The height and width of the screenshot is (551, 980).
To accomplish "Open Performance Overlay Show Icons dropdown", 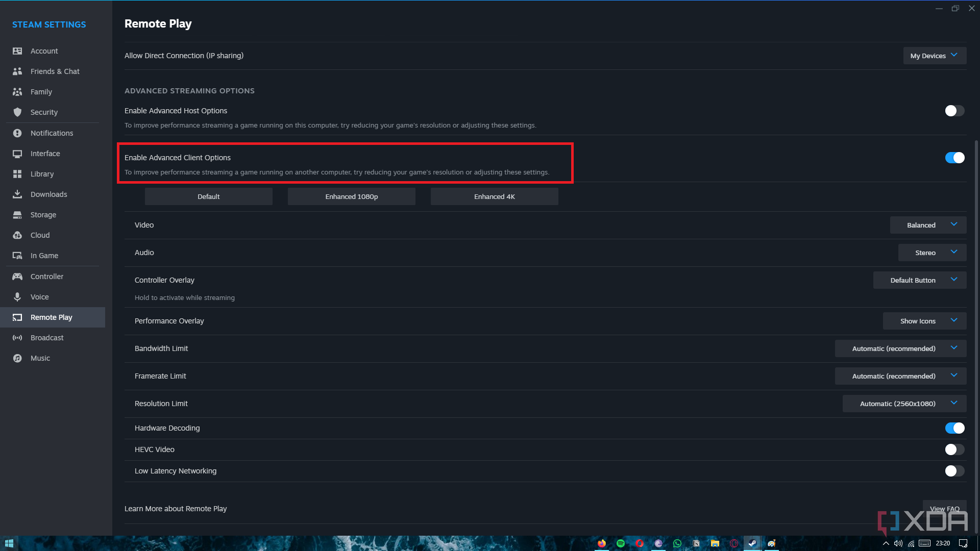I will point(924,321).
